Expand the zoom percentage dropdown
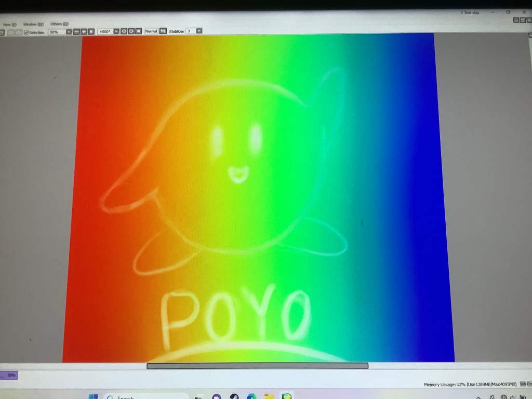This screenshot has width=532, height=399. [69, 32]
